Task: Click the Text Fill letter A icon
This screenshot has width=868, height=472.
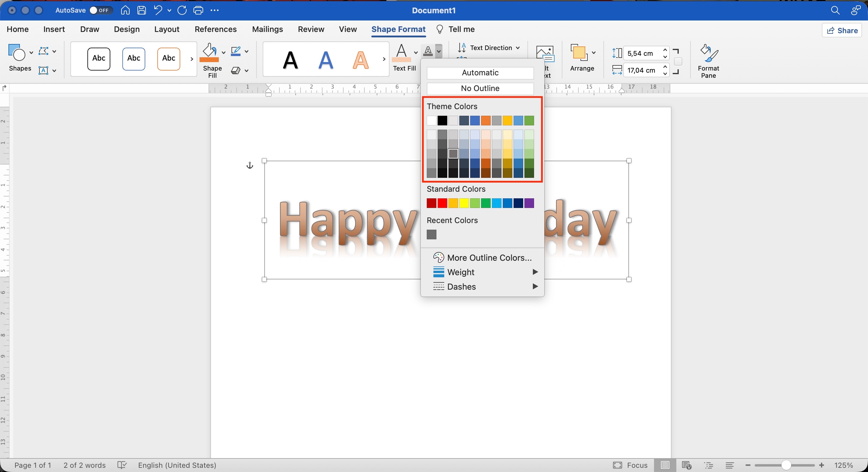Action: tap(401, 52)
